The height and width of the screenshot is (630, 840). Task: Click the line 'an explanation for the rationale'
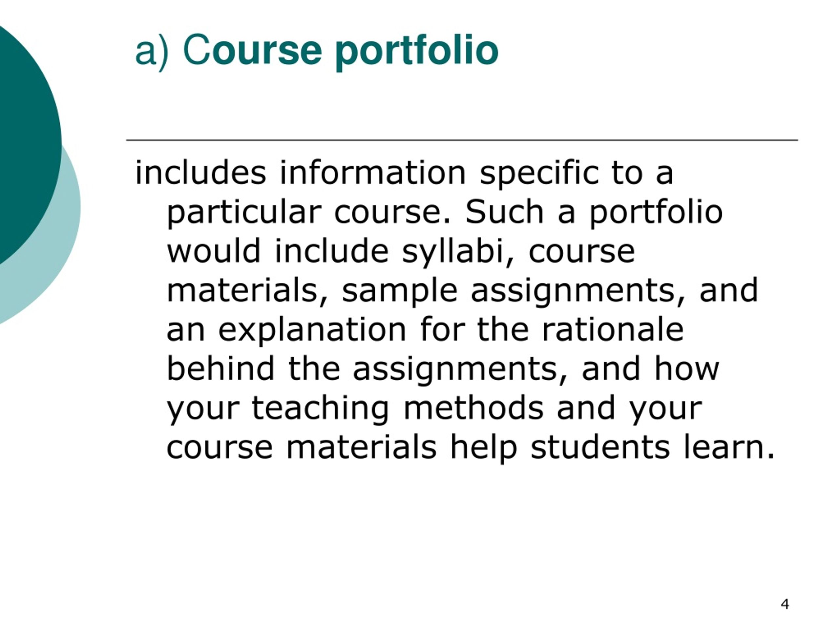tap(425, 331)
